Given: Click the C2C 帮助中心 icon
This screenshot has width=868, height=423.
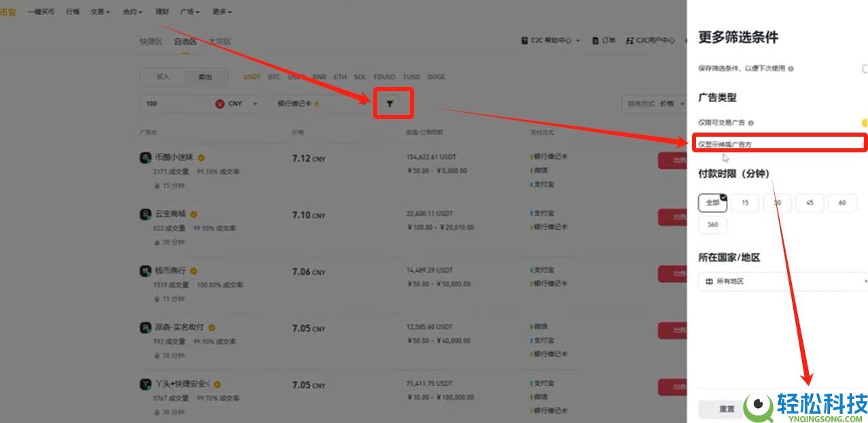Looking at the screenshot, I should (524, 40).
